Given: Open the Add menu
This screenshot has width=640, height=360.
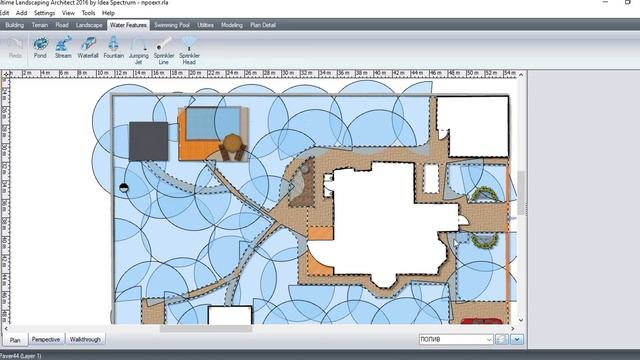Looking at the screenshot, I should 21,13.
